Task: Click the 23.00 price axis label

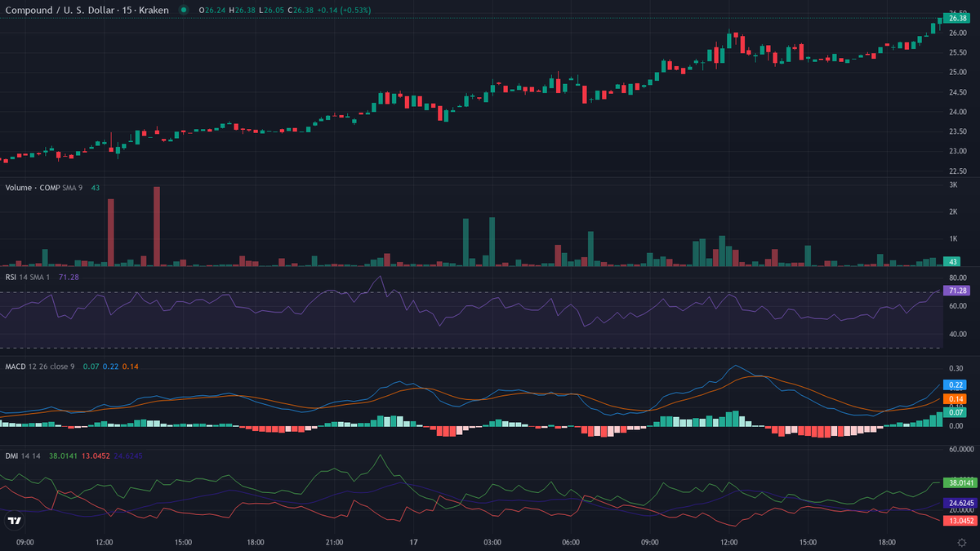Action: click(x=956, y=151)
